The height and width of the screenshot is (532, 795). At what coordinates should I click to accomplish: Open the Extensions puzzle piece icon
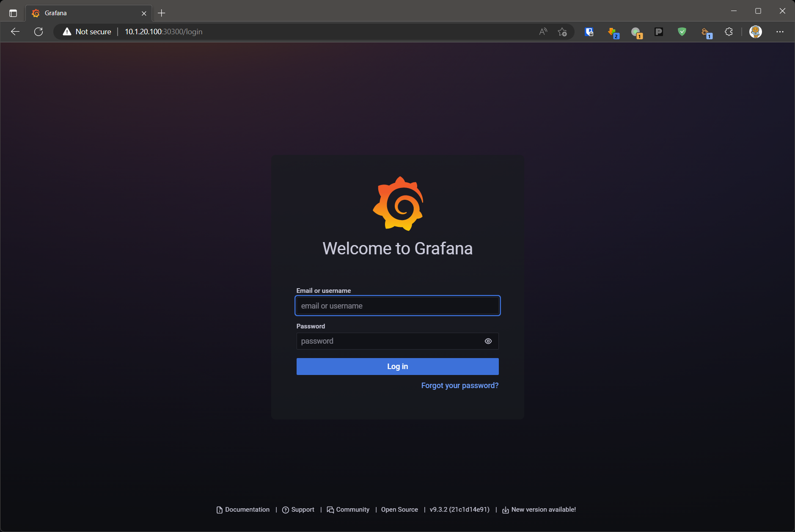729,32
